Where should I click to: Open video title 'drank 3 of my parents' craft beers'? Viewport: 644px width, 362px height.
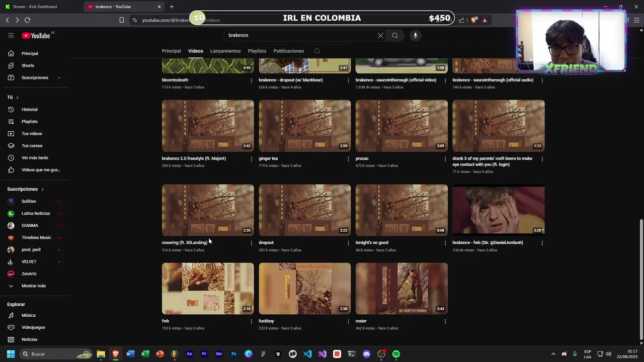492,161
